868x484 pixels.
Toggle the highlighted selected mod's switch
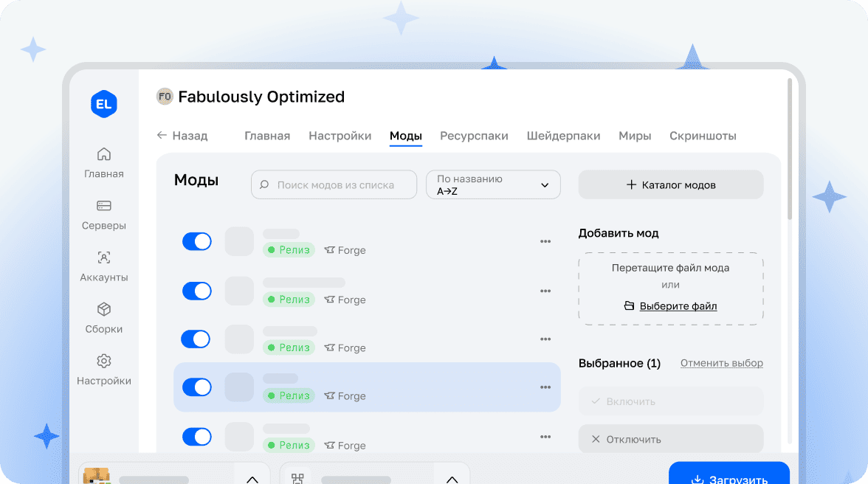tap(196, 387)
